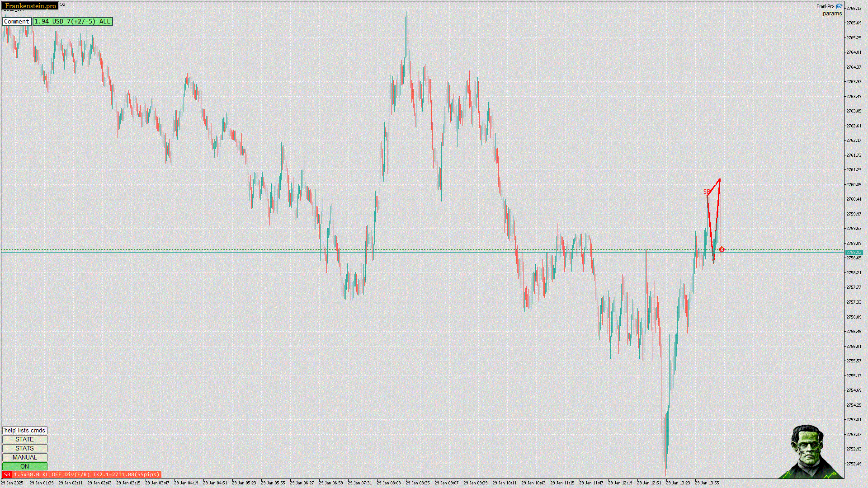Click the Frankenstein.pro logo banner
The width and height of the screenshot is (868, 488).
point(30,6)
